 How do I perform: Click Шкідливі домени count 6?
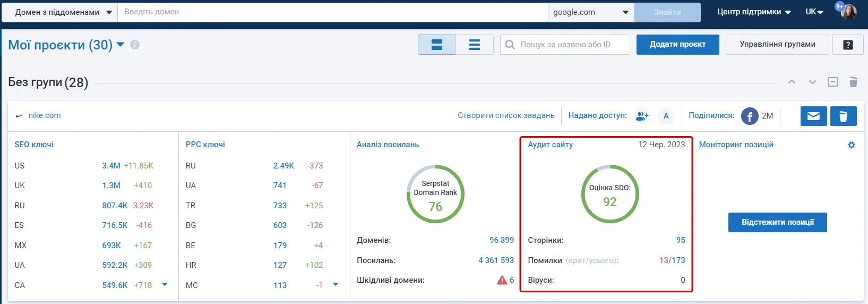pyautogui.click(x=512, y=280)
